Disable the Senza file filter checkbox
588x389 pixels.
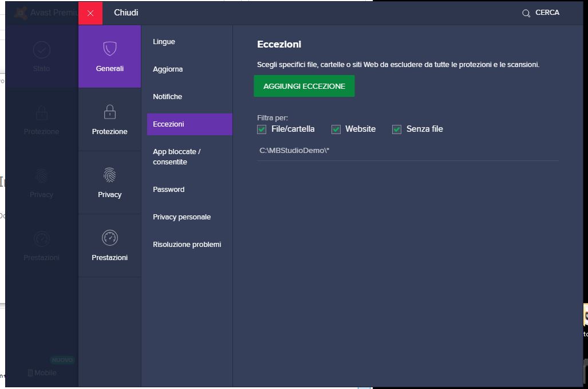pos(397,129)
